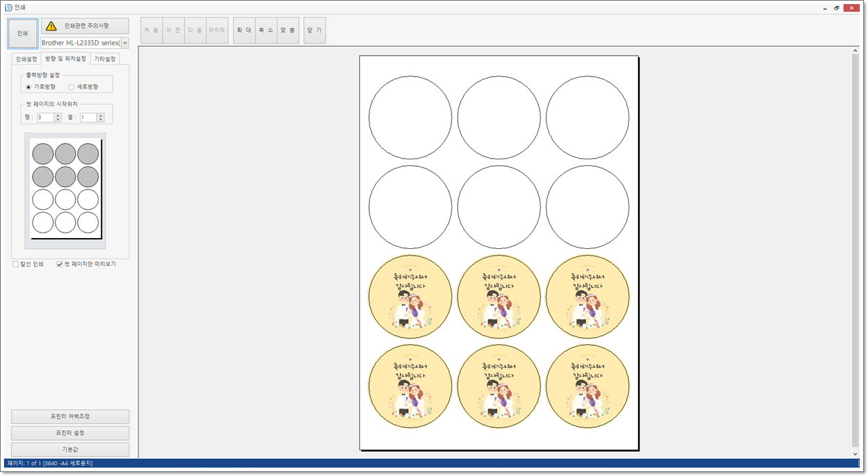This screenshot has height=476, width=868.
Task: Click the 인쇄 app icon in title bar
Action: click(x=8, y=7)
